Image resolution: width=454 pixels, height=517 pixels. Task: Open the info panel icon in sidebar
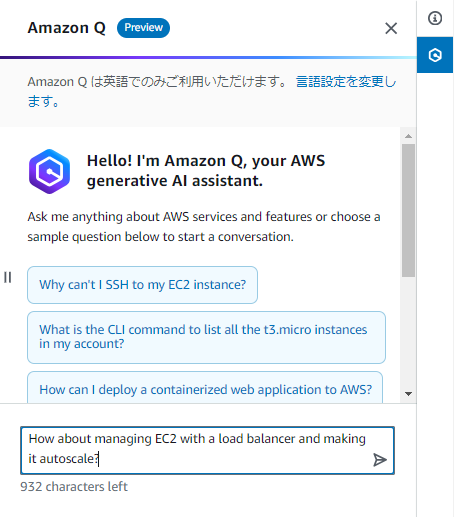point(435,18)
